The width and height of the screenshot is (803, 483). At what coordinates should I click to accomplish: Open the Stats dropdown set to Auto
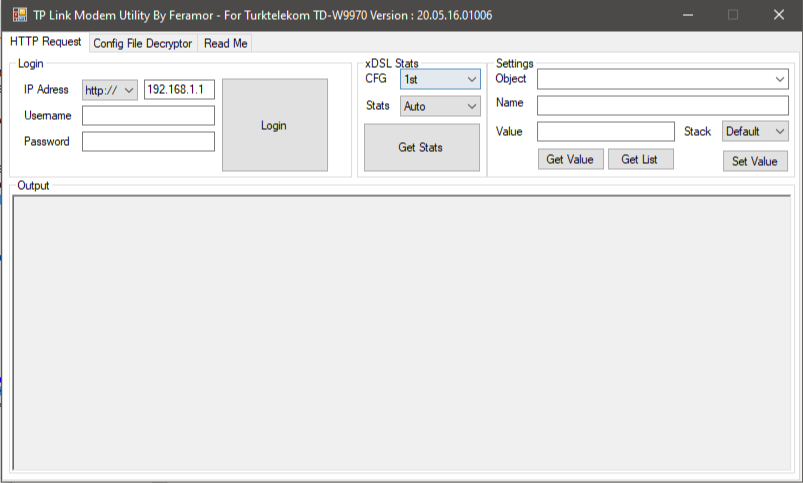440,107
